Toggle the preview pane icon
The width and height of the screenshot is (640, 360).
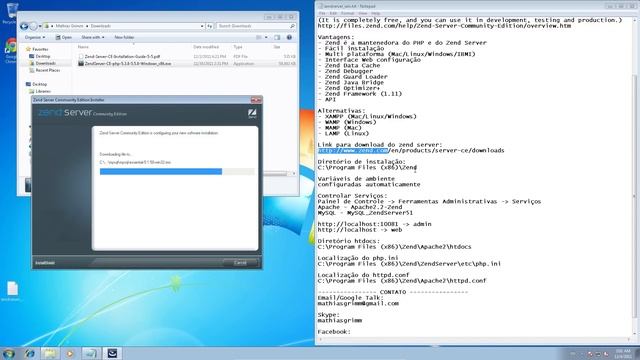click(277, 37)
